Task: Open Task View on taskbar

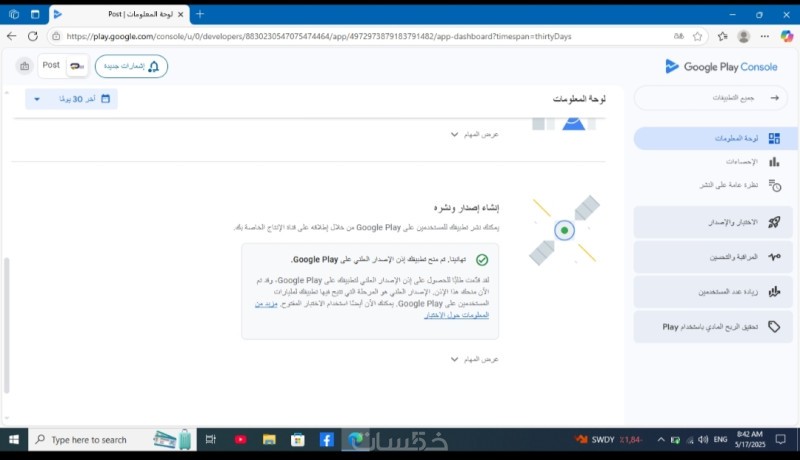Action: pos(210,440)
